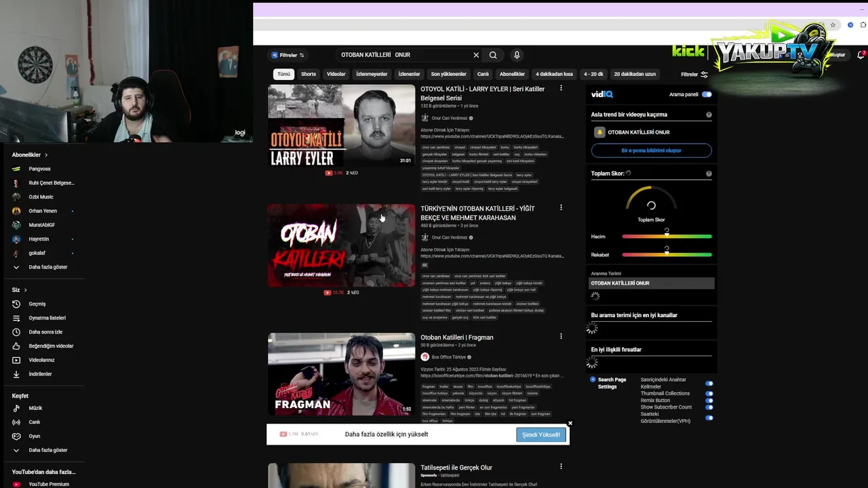Open Geçmiş history in the sidebar
868x488 pixels.
click(37, 304)
